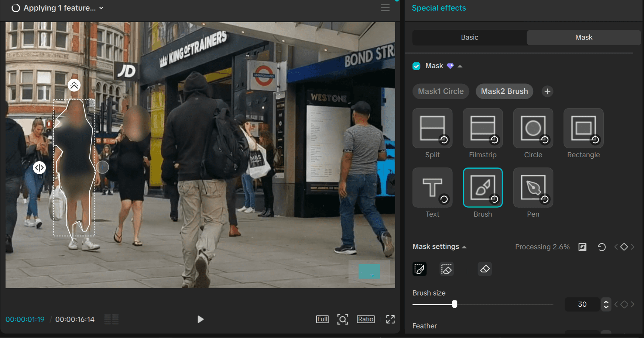Click the Pro diamond badge beside Mask
Viewport: 644px width, 338px height.
click(450, 66)
